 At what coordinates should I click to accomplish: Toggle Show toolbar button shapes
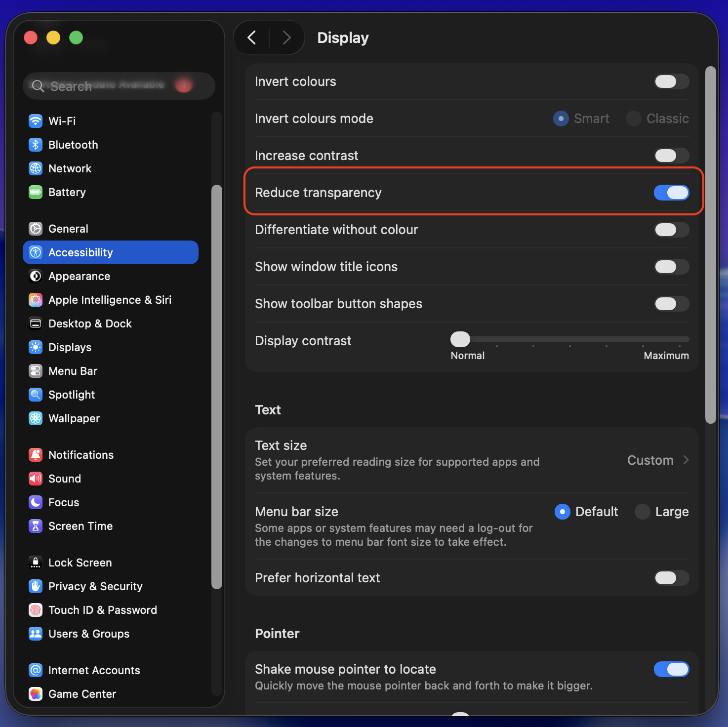[x=671, y=304]
